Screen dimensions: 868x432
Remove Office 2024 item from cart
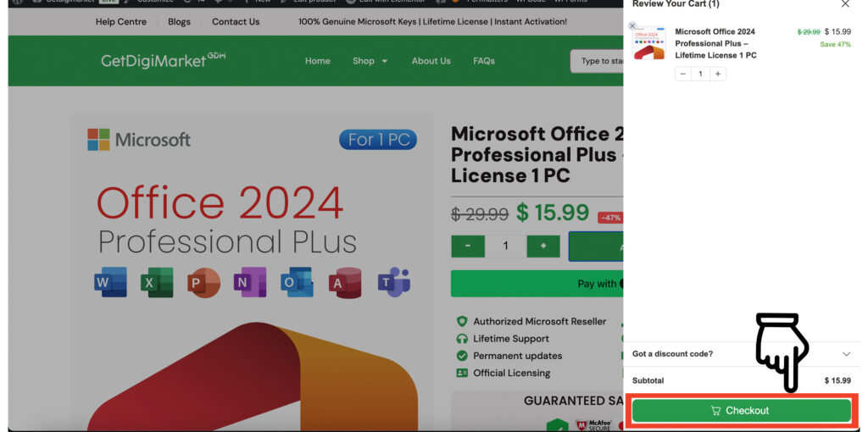point(632,26)
